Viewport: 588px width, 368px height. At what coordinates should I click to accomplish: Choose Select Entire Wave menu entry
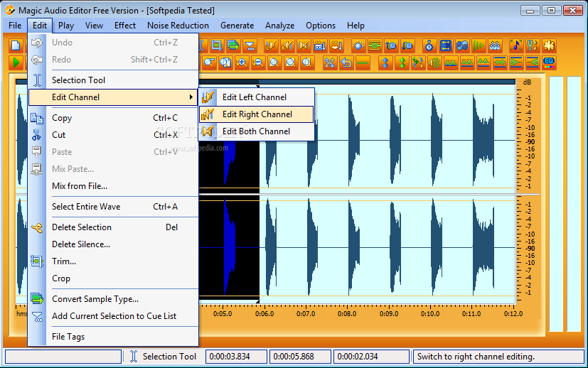coord(113,207)
